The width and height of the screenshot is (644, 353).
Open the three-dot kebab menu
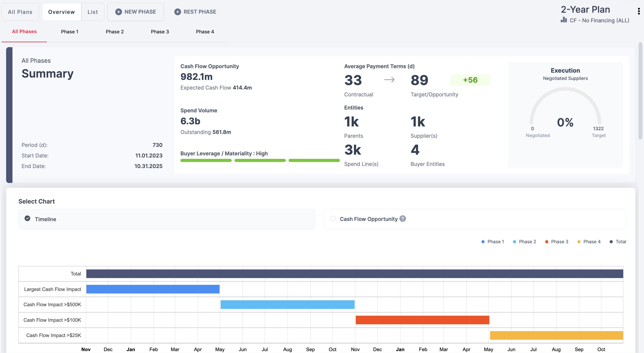pyautogui.click(x=639, y=11)
